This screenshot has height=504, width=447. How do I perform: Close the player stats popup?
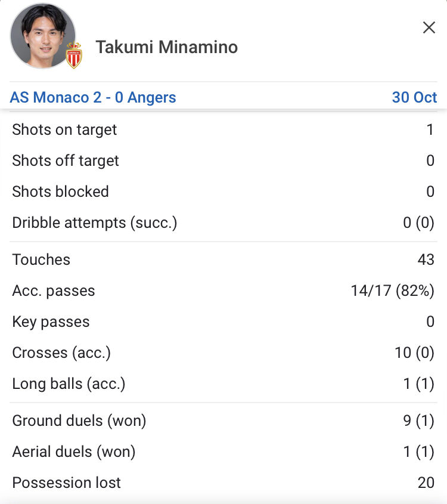tap(429, 27)
